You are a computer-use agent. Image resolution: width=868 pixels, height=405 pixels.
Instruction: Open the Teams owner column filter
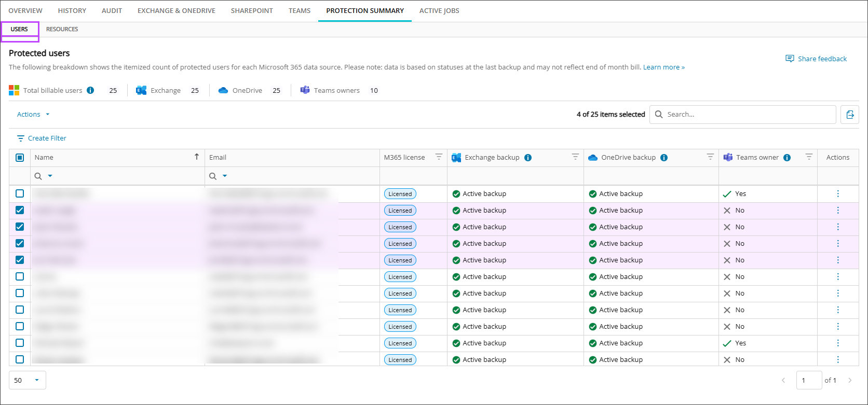809,157
